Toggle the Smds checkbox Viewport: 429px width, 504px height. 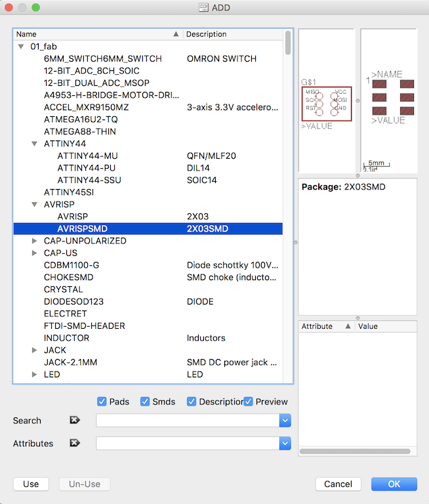(145, 402)
